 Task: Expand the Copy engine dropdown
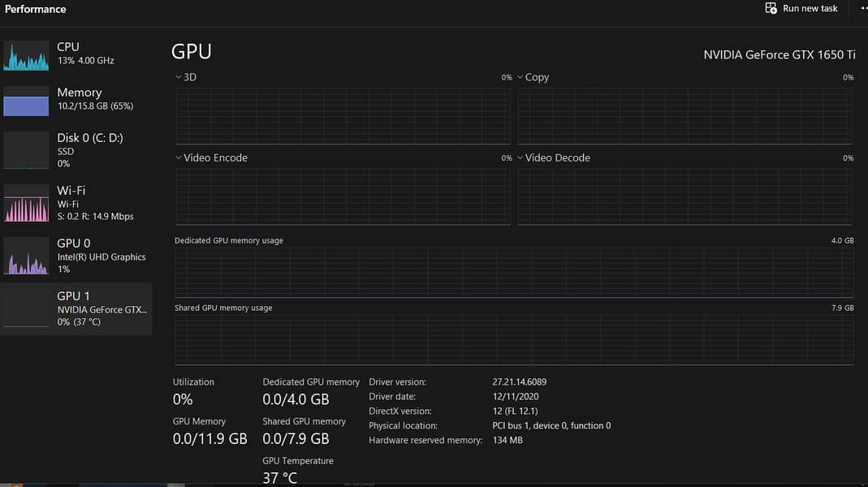[x=520, y=77]
